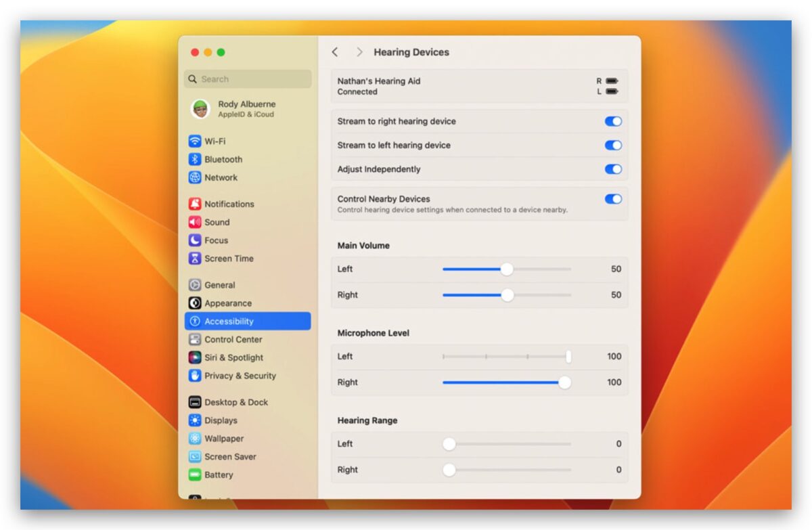Select the Notifications bell icon
Viewport: 812px width, 530px height.
click(195, 204)
